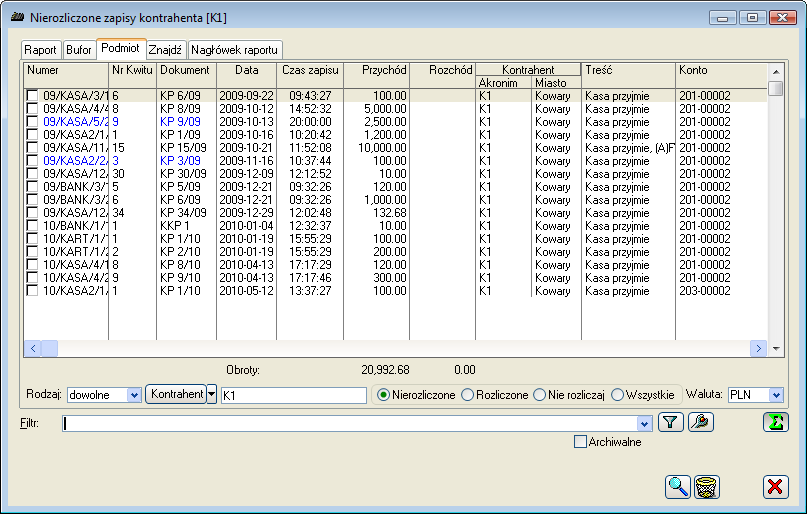Switch to the Bufor tab

click(79, 50)
